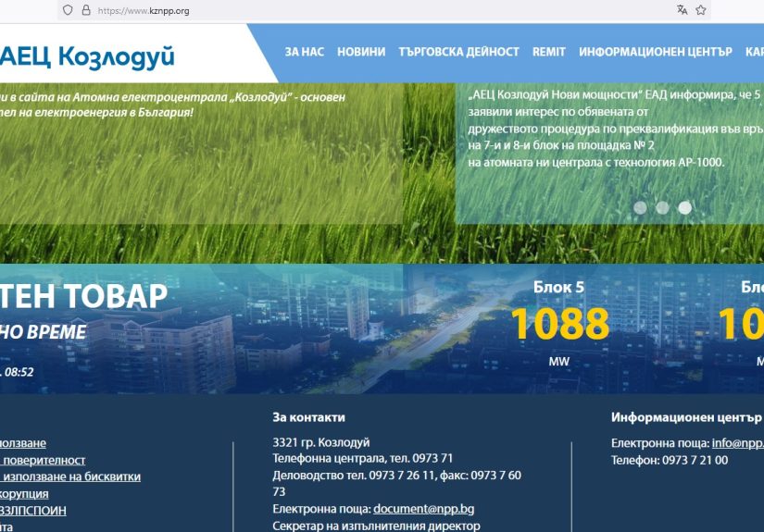Expand the ТЪРГОВСКА ДЕЙНОСТ menu
This screenshot has width=764, height=532.
(458, 52)
